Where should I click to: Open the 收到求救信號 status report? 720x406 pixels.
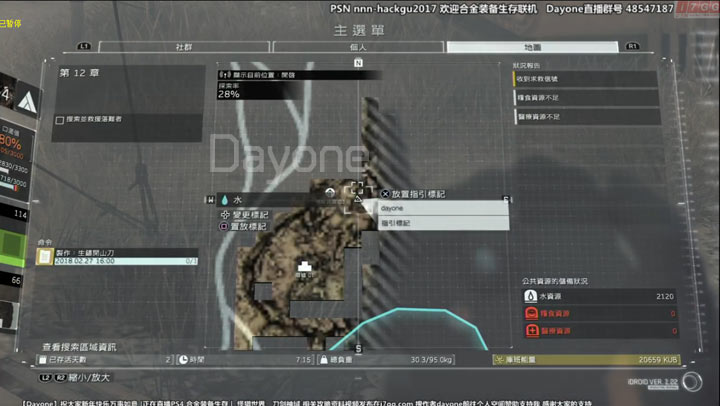tap(585, 79)
